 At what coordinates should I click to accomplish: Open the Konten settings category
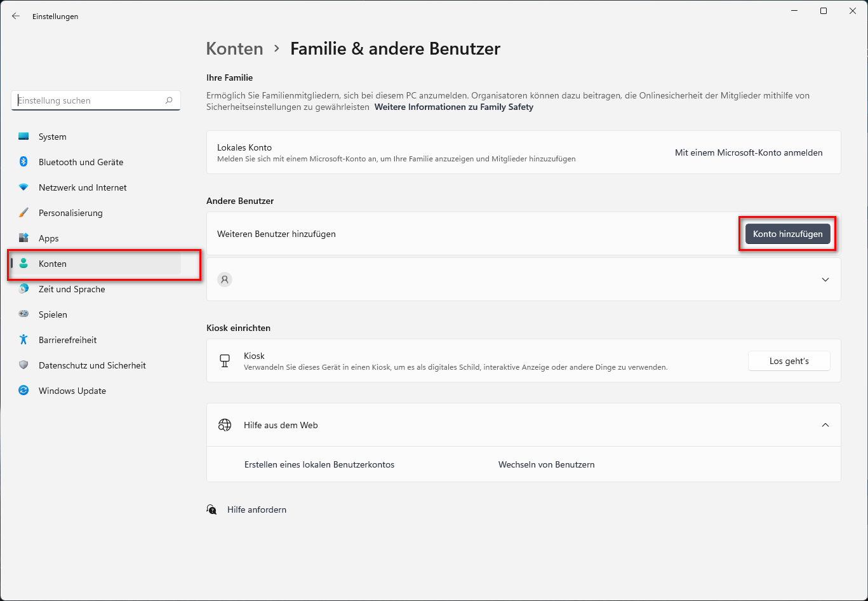53,264
